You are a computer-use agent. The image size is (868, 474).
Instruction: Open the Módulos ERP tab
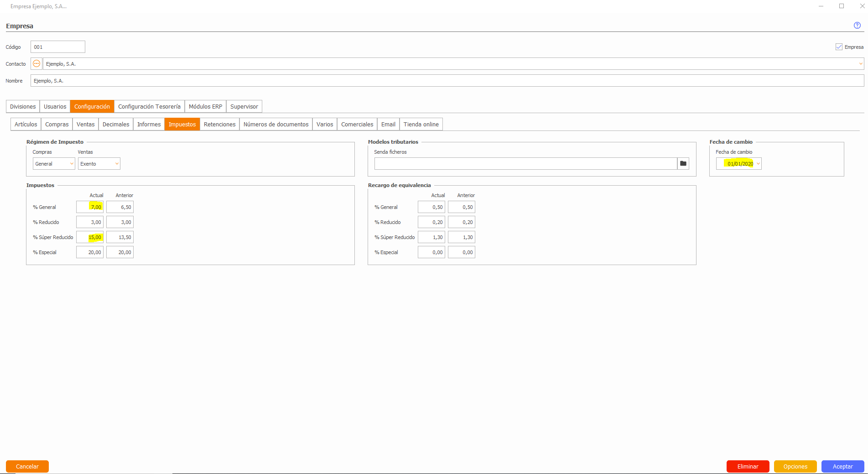pos(205,107)
